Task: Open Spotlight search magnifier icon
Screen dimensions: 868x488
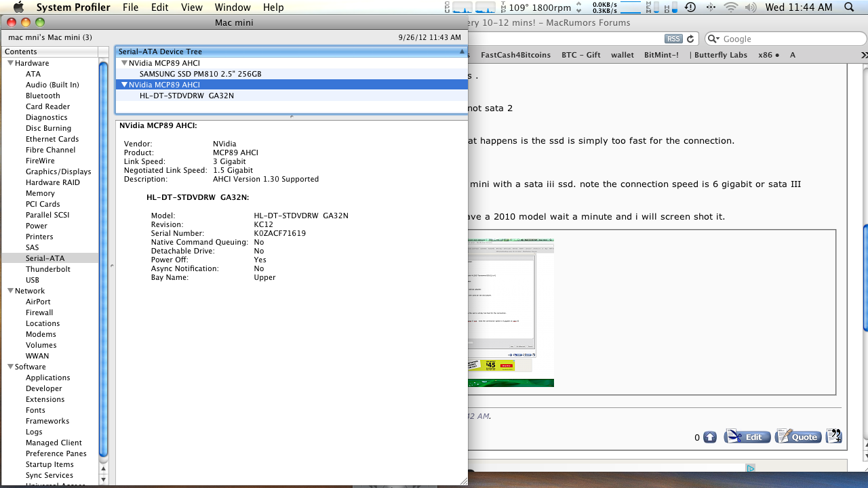Action: 850,7
